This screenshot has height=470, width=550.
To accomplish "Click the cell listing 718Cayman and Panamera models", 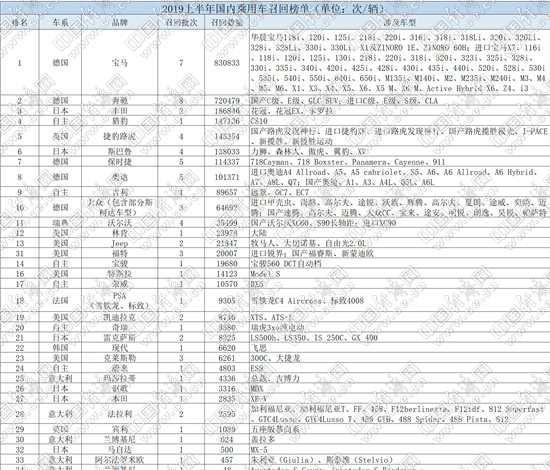I will click(x=400, y=162).
